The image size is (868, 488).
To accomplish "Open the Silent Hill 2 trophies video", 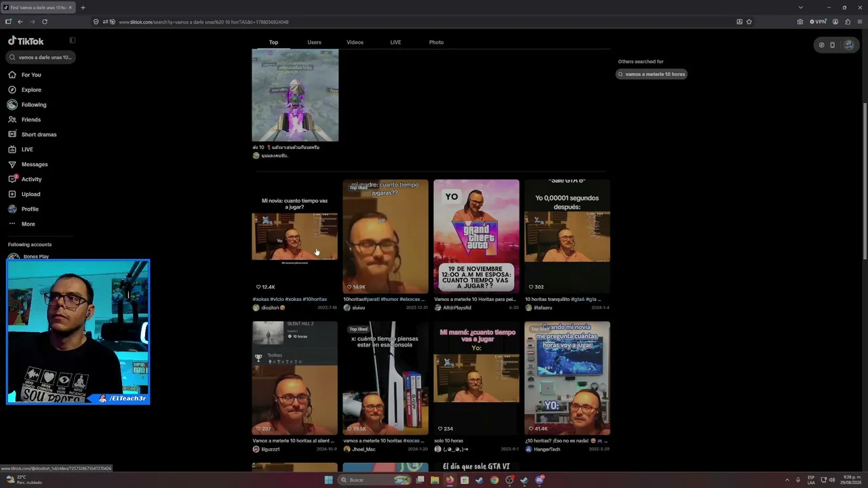I will 295,378.
